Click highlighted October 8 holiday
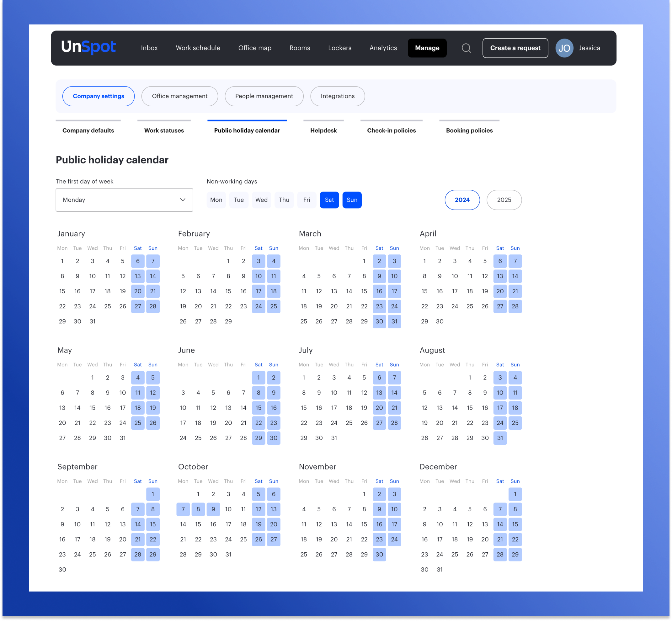Viewport: 672px width, 621px height. pos(198,509)
